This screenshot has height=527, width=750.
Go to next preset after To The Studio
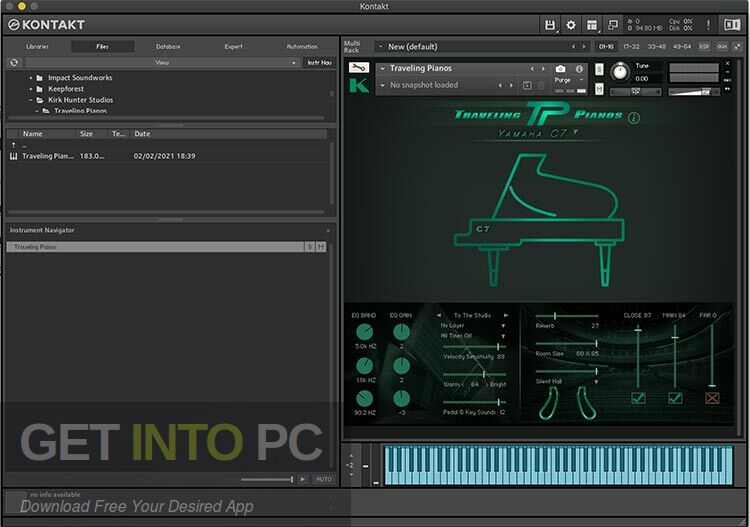(x=506, y=315)
